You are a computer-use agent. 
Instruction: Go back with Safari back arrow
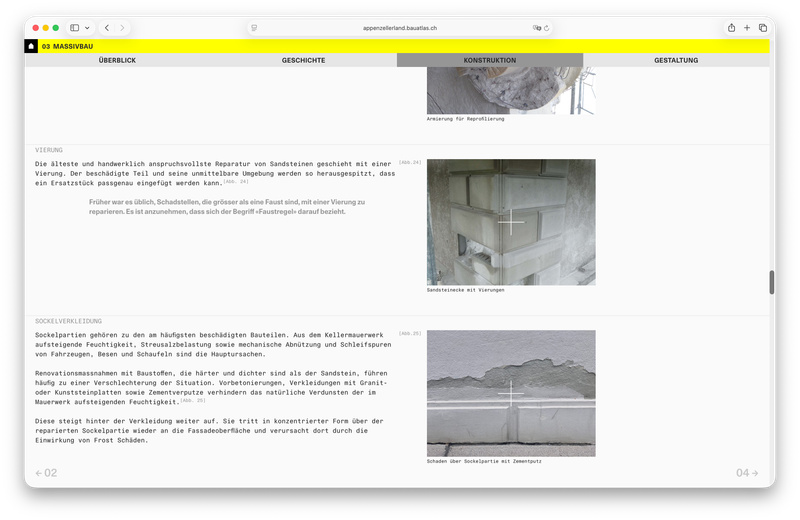pos(107,28)
